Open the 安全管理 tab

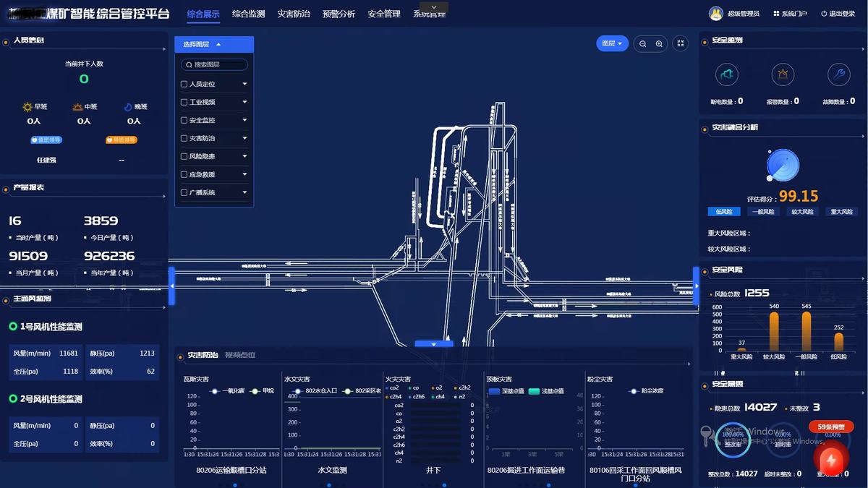[384, 14]
